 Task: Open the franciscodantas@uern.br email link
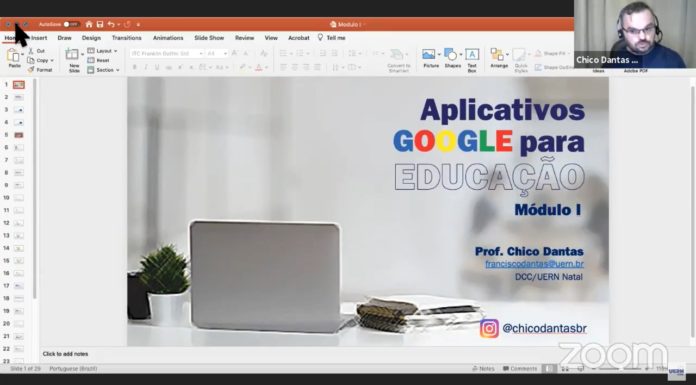(x=534, y=264)
